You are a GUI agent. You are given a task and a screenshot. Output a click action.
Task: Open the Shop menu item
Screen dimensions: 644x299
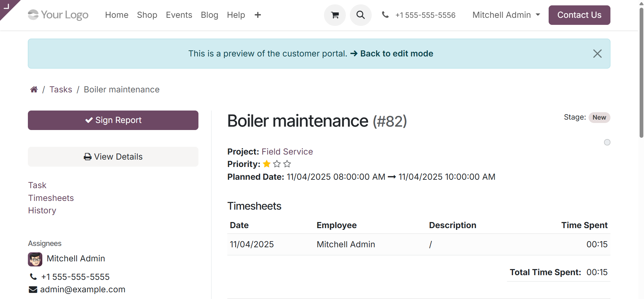tap(147, 15)
